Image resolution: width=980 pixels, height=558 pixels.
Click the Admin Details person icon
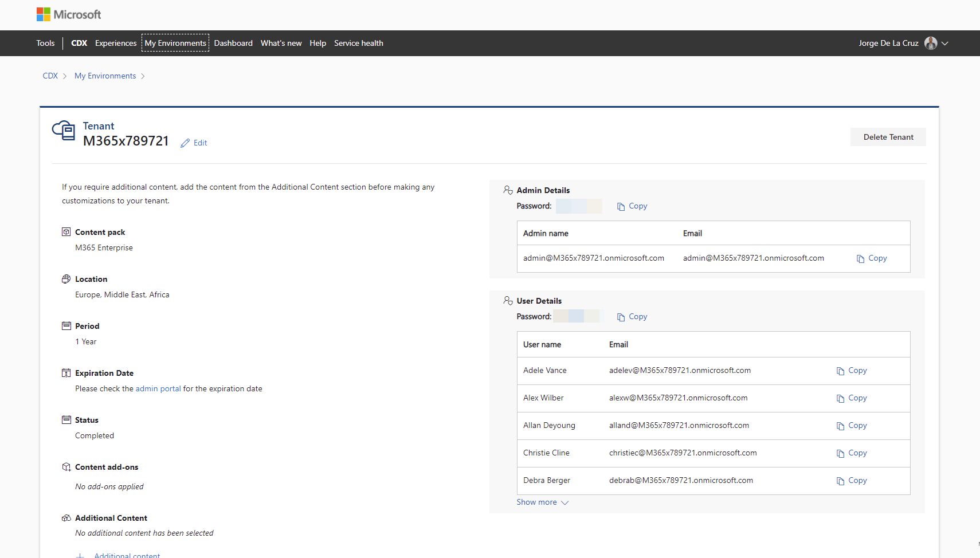point(508,190)
